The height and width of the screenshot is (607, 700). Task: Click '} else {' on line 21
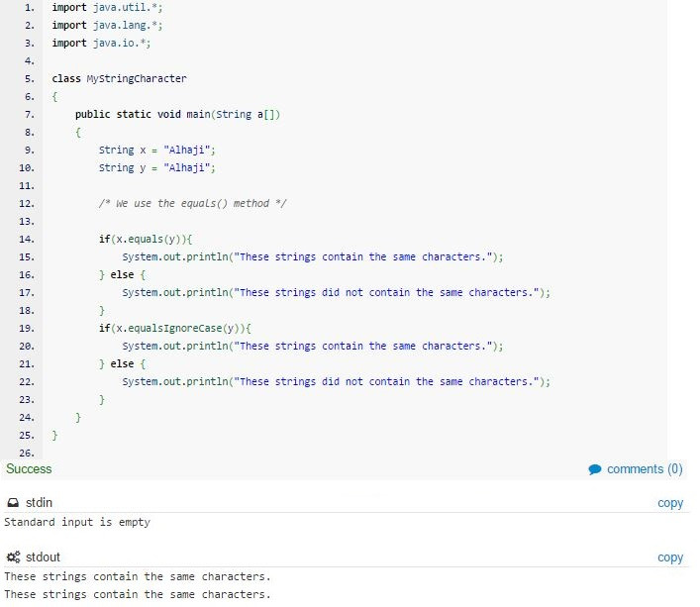(123, 364)
